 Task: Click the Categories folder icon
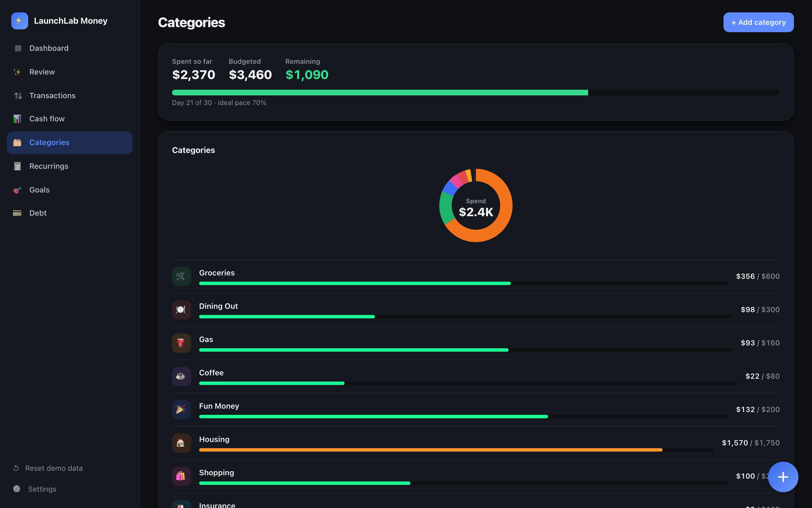(17, 143)
